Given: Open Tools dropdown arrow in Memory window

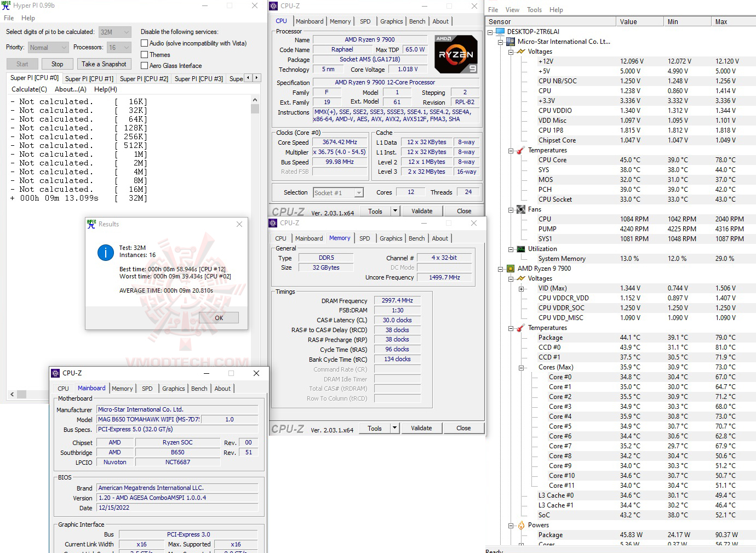Looking at the screenshot, I should [394, 428].
